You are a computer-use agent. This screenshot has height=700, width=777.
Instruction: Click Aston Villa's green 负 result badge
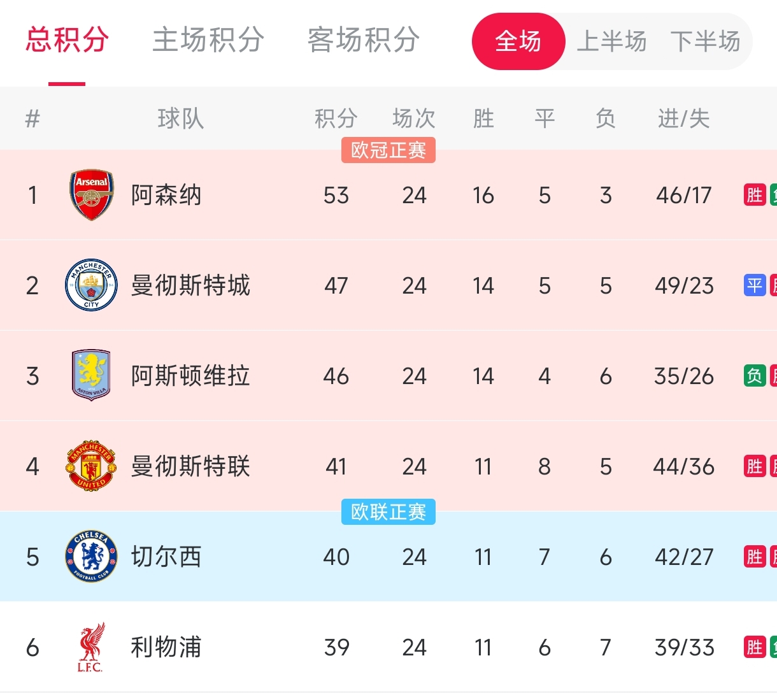[755, 376]
